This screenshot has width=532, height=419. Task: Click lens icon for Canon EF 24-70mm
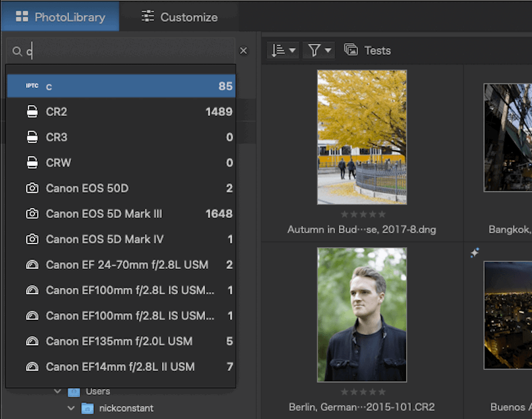tap(33, 265)
